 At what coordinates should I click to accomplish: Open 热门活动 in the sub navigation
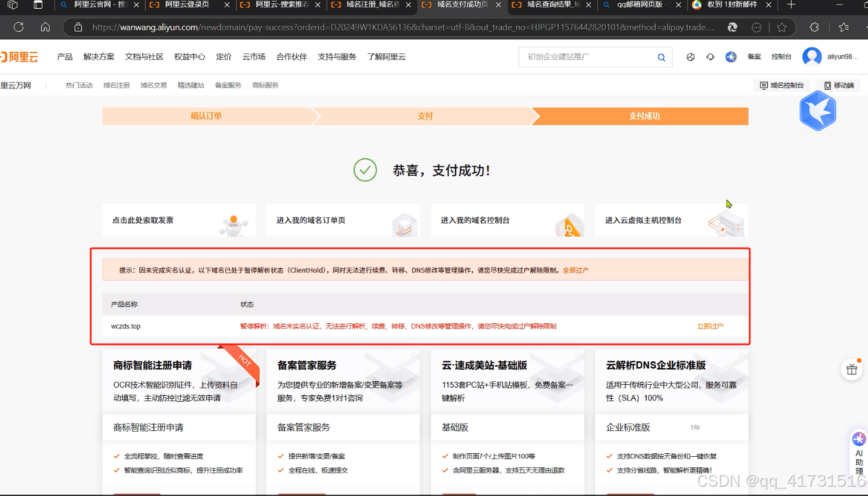79,85
